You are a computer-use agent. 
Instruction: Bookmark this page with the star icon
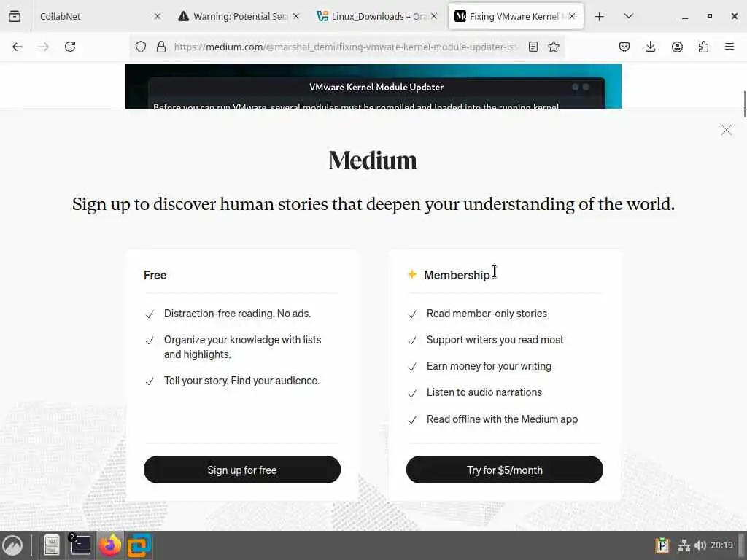point(554,47)
